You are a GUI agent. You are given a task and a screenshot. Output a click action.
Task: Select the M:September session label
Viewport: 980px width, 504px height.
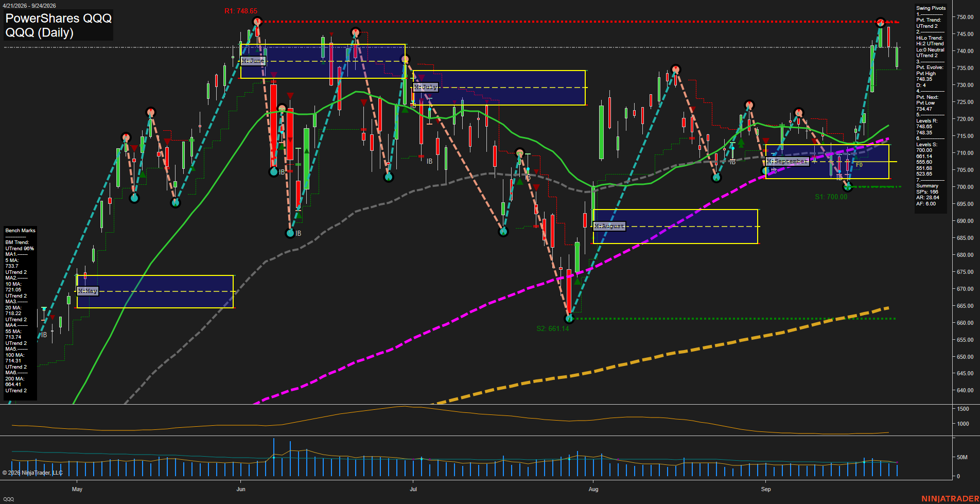point(787,161)
